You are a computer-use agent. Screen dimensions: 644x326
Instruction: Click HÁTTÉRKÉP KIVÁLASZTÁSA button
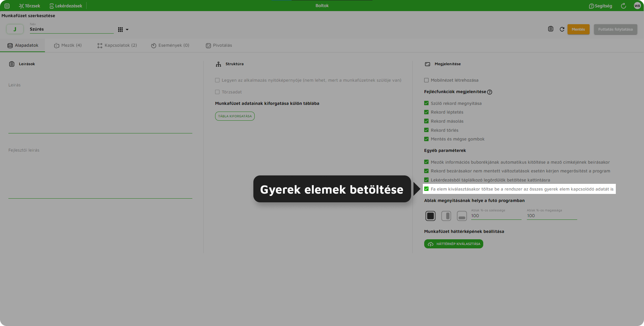coord(454,244)
